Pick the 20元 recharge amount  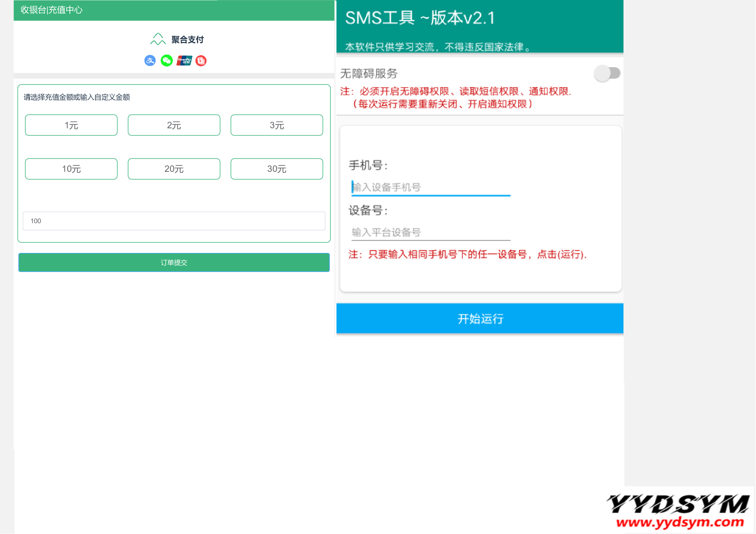174,169
